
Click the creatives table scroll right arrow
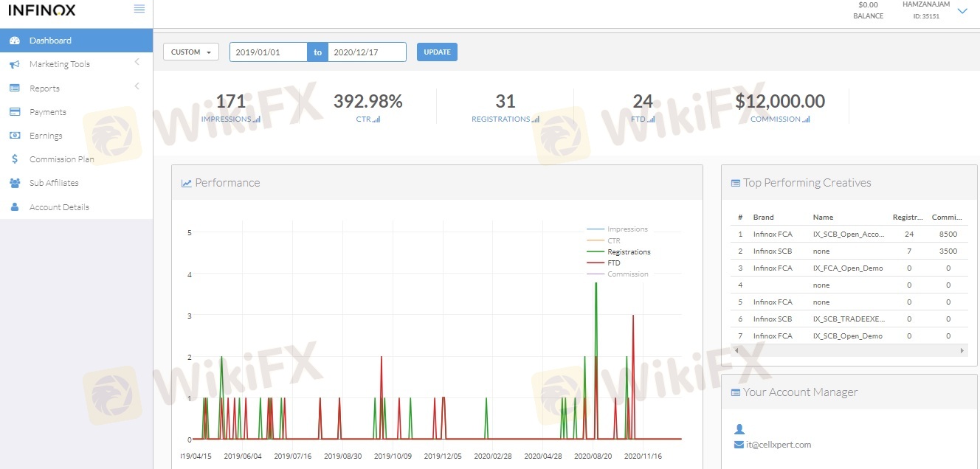(x=962, y=351)
